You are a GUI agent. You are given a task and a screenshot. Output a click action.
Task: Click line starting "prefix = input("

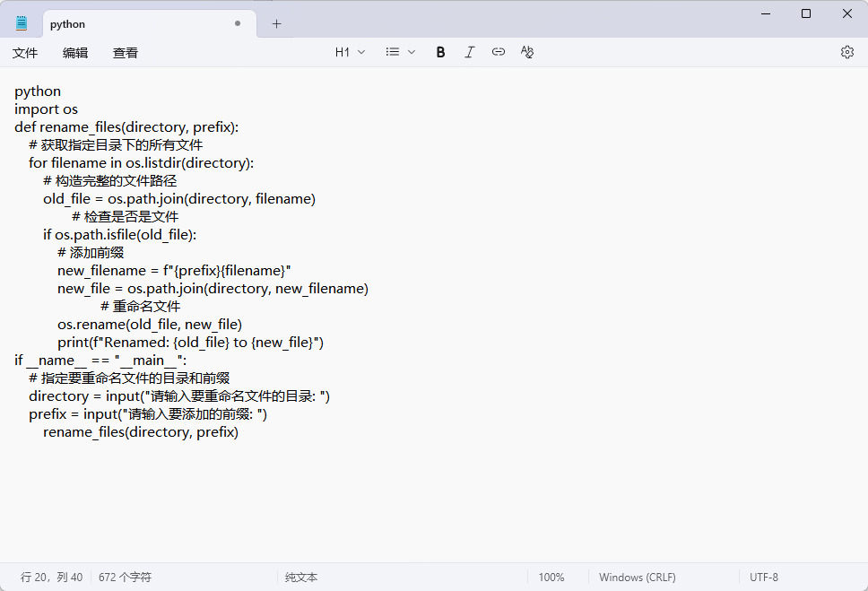pos(148,414)
